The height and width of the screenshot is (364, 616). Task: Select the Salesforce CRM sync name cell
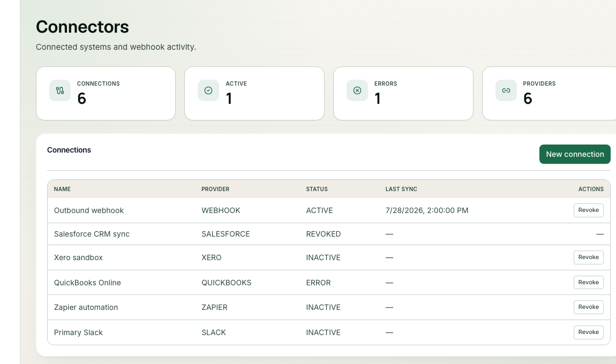92,234
